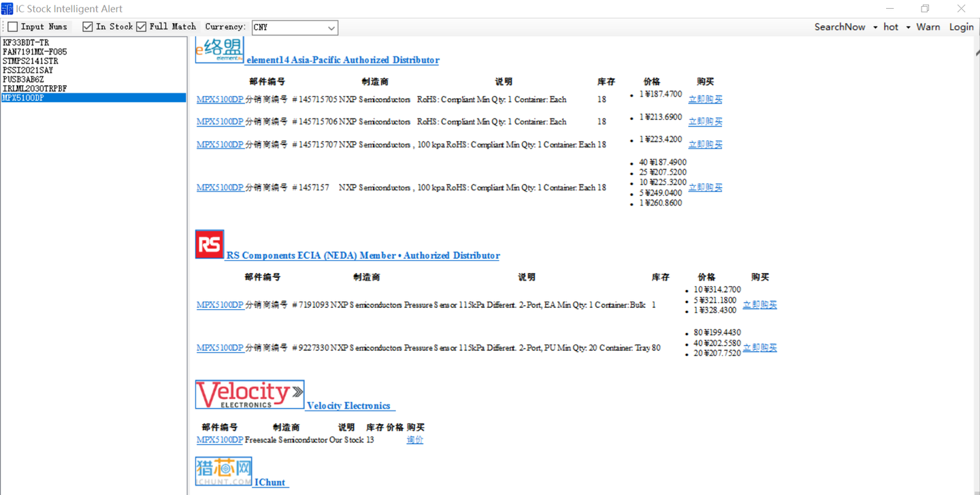The image size is (980, 495).
Task: Click the IChunt 猎芯网 logo
Action: pos(223,470)
